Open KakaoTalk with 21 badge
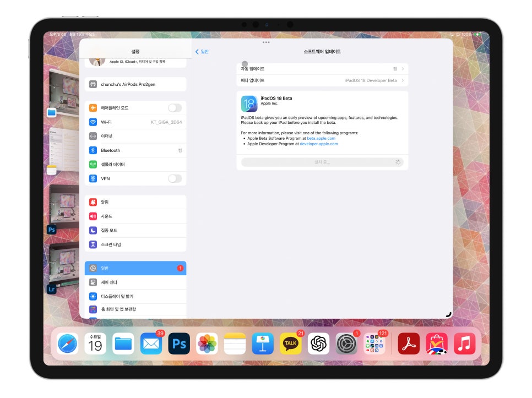 tap(290, 344)
